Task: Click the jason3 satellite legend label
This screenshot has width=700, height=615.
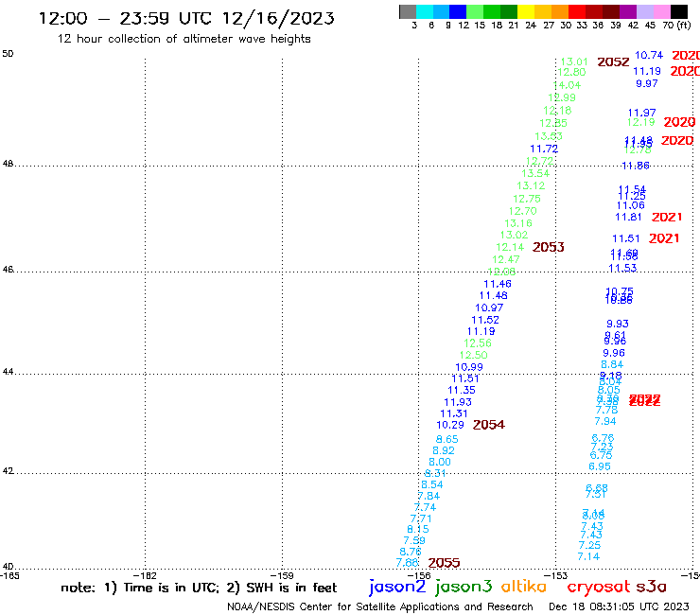Action: click(464, 587)
